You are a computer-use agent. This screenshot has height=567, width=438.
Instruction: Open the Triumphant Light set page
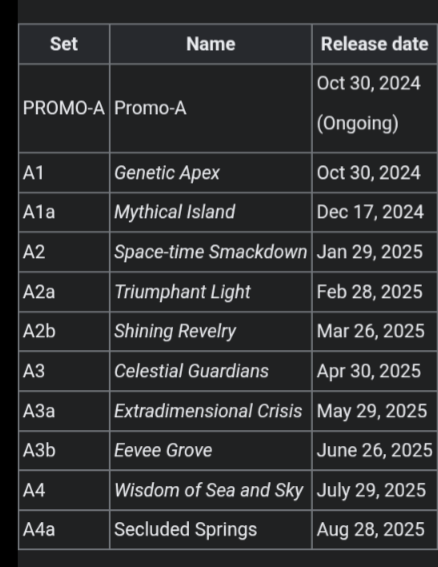point(182,291)
